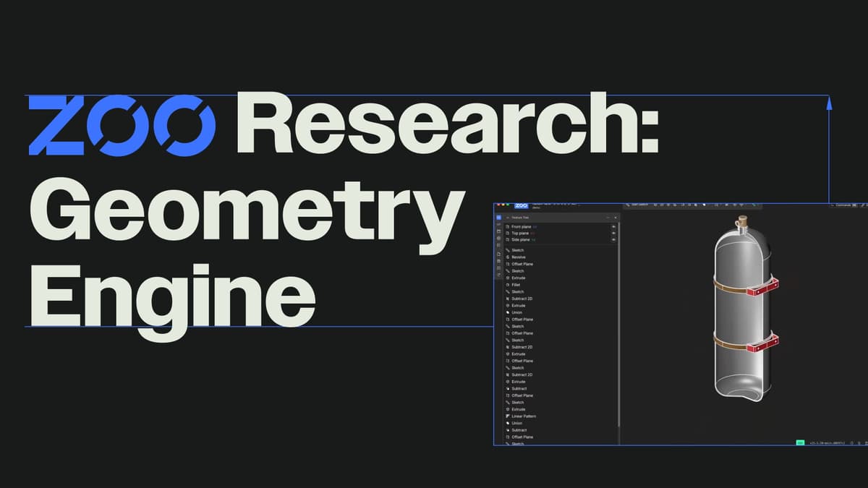Click the Fillet feature icon
Screen dimensions: 868x488
508,285
